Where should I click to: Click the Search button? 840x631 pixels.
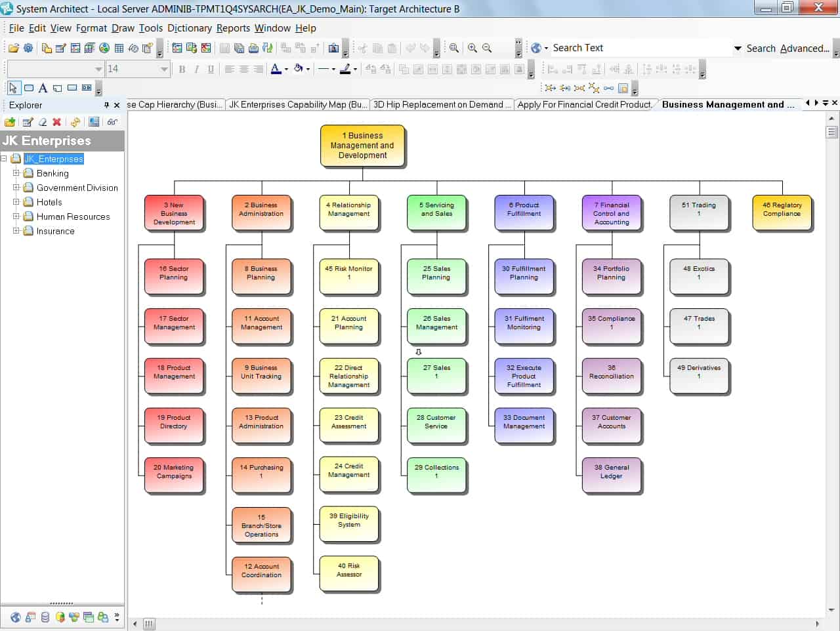click(761, 48)
